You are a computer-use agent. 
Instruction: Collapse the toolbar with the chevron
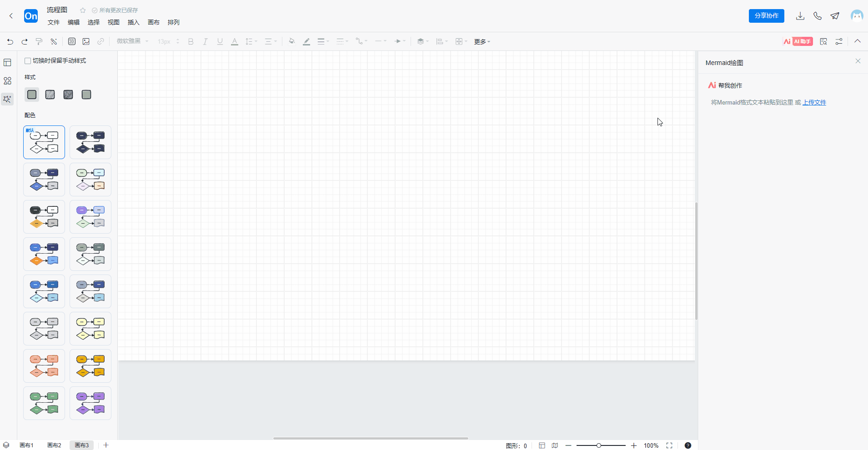point(858,41)
